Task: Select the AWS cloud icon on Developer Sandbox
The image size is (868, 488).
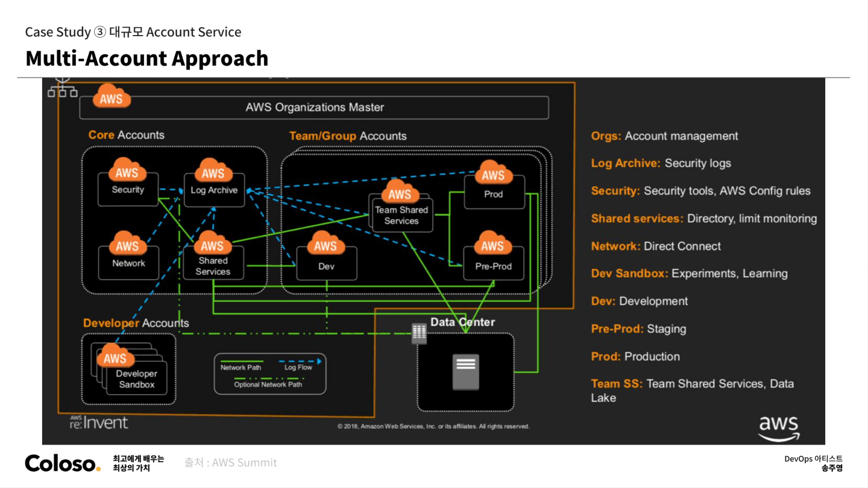Action: pyautogui.click(x=115, y=357)
